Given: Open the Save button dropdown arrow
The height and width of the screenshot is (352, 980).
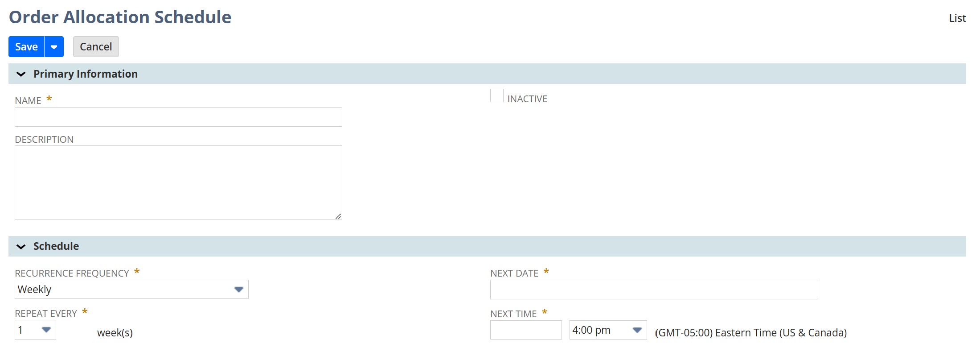Looking at the screenshot, I should 54,47.
